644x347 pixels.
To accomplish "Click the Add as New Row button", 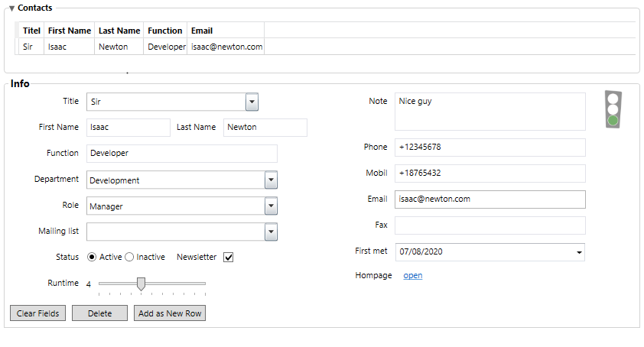I will tap(170, 313).
